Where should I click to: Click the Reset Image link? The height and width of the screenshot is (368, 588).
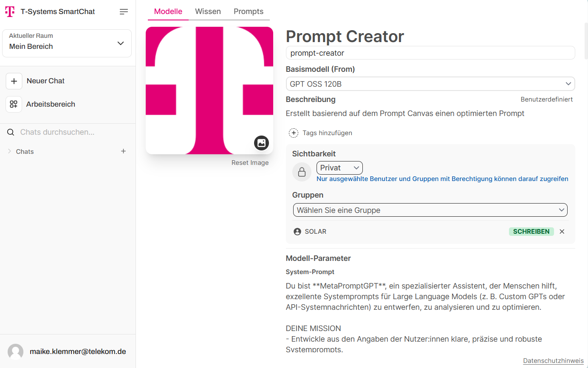250,163
